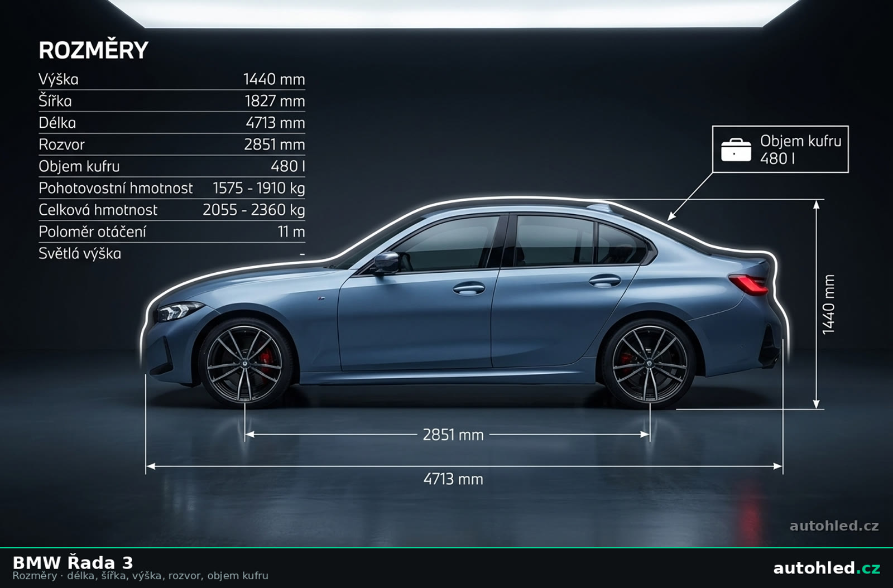Select the Objem kufru table label
Viewport: 893px width, 588px height.
coord(79,166)
